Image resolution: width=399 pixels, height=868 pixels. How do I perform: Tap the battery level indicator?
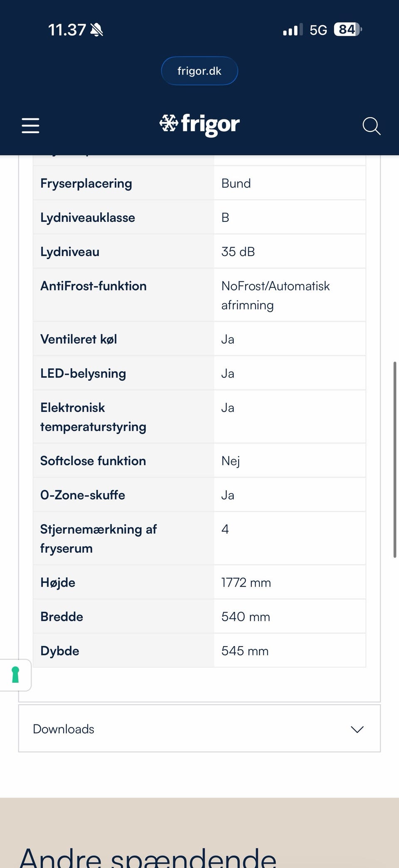[347, 30]
